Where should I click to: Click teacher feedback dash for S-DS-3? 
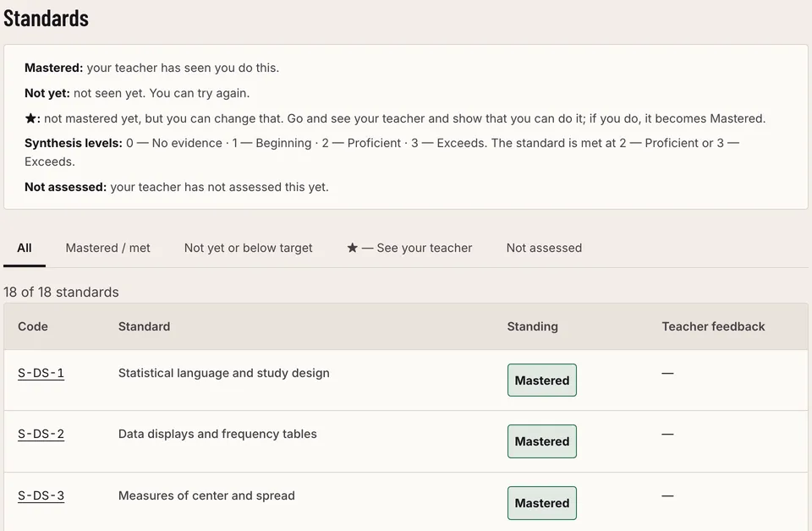[x=667, y=495]
